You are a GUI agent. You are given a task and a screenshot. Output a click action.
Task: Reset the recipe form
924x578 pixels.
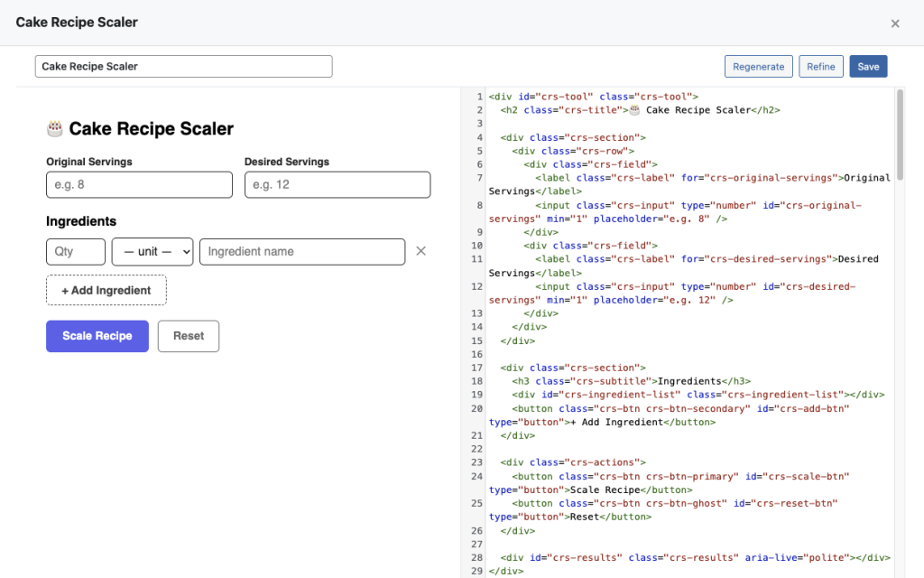(189, 336)
